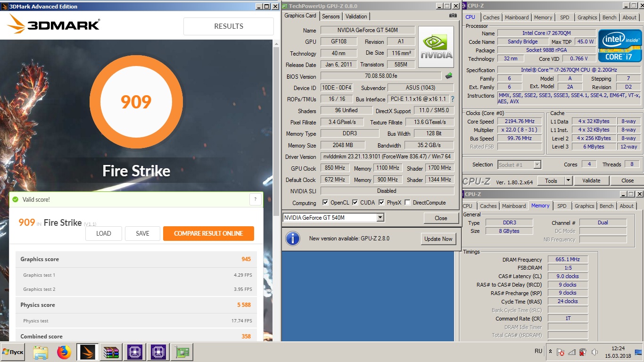Image resolution: width=644 pixels, height=362 pixels.
Task: Click the LOAD button in 3DMark
Action: (x=104, y=233)
